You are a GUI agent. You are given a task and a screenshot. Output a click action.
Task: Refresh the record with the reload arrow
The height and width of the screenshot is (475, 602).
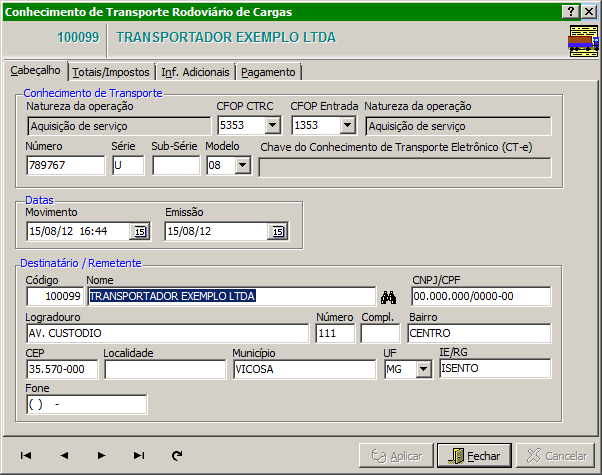[x=177, y=455]
